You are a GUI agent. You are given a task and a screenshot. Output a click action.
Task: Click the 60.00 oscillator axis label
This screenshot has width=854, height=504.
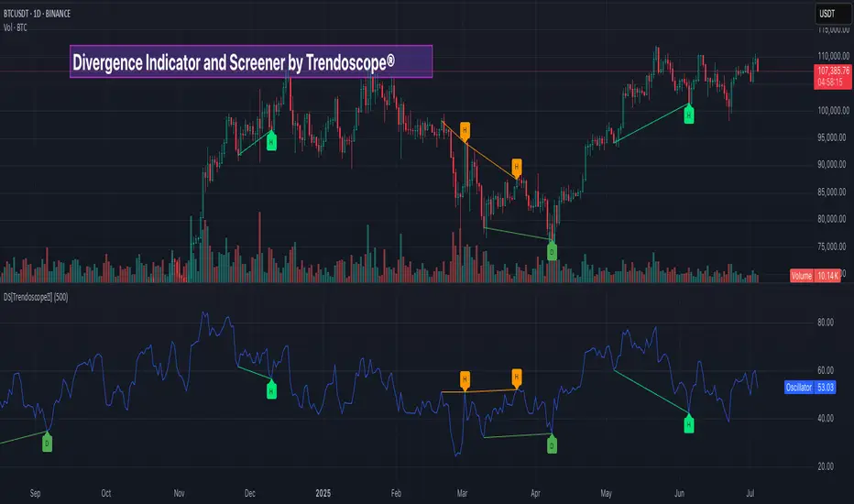[826, 370]
